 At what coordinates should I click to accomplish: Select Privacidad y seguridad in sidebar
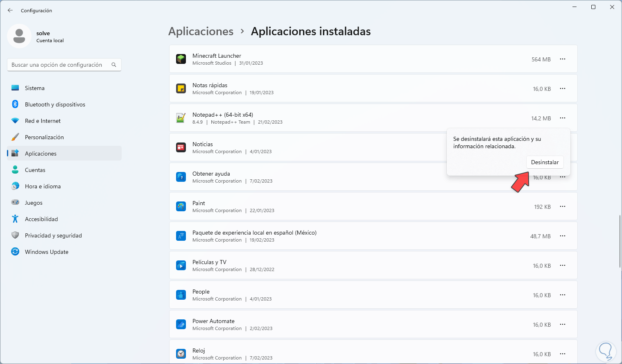[x=53, y=235]
